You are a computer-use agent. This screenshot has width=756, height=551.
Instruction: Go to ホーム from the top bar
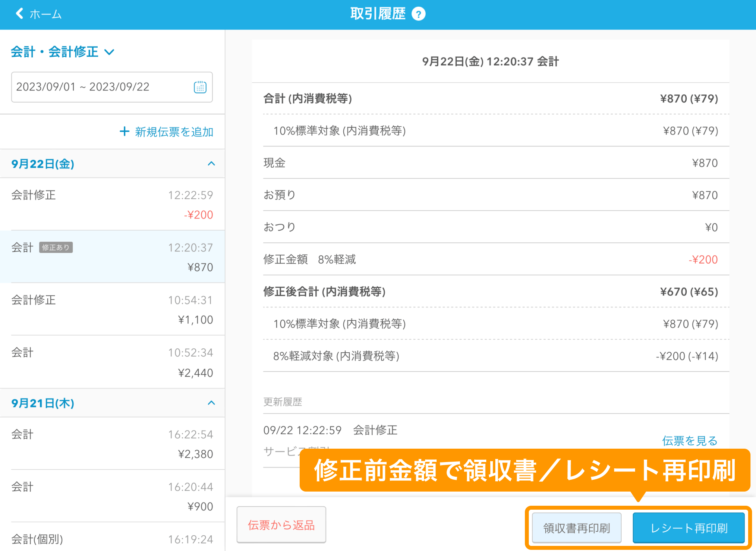point(45,14)
